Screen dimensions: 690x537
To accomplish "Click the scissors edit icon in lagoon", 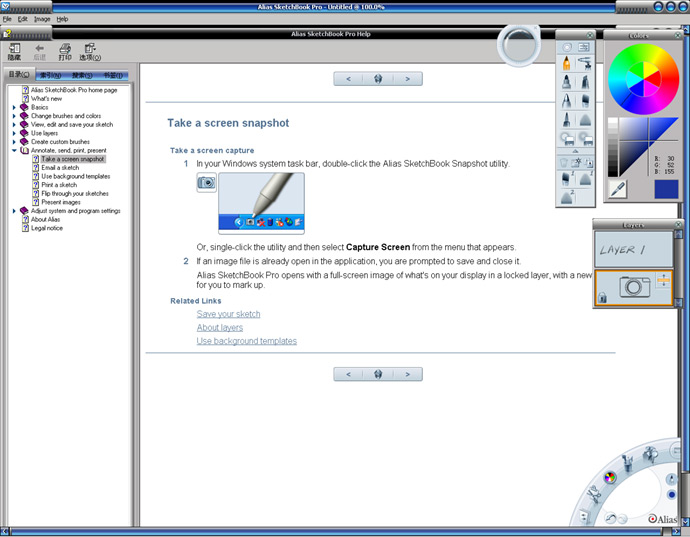I will coord(594,494).
